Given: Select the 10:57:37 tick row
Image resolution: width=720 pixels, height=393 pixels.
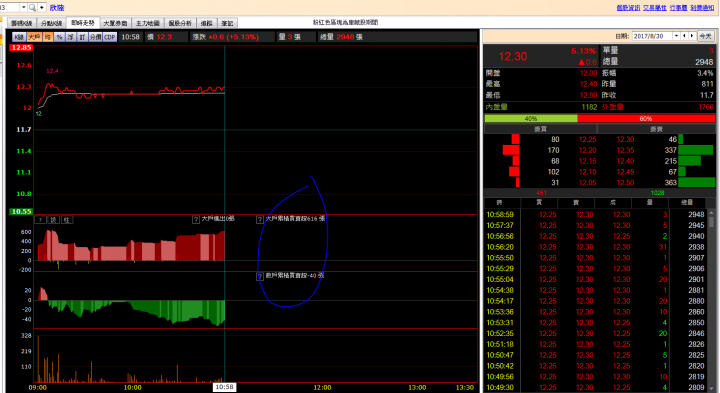Looking at the screenshot, I should tap(596, 225).
